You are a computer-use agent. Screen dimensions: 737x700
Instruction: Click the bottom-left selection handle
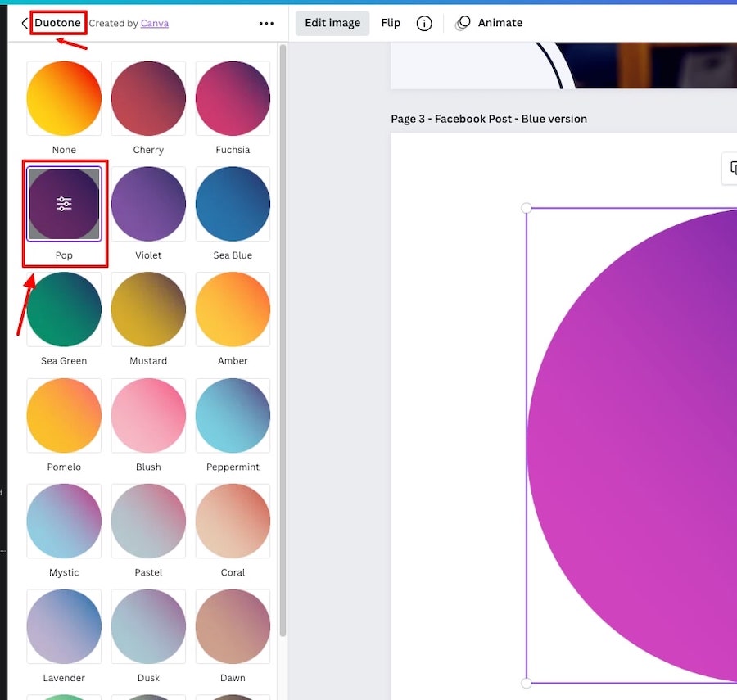click(527, 683)
